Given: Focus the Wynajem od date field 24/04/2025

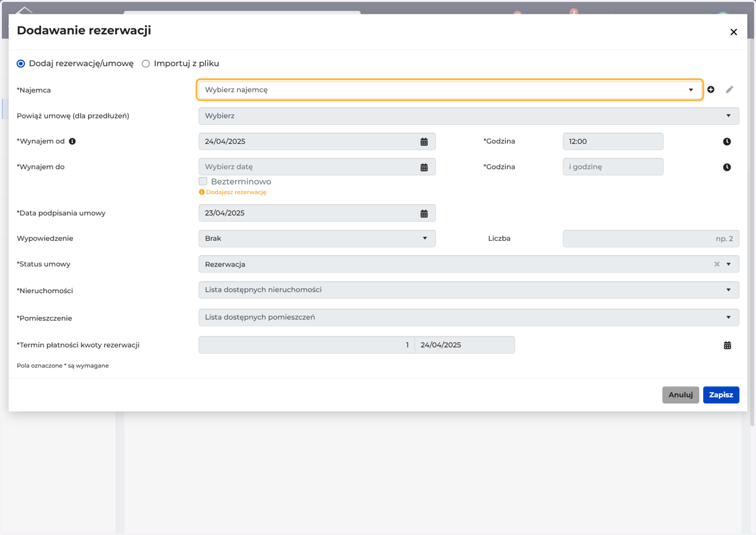Looking at the screenshot, I should [x=317, y=141].
